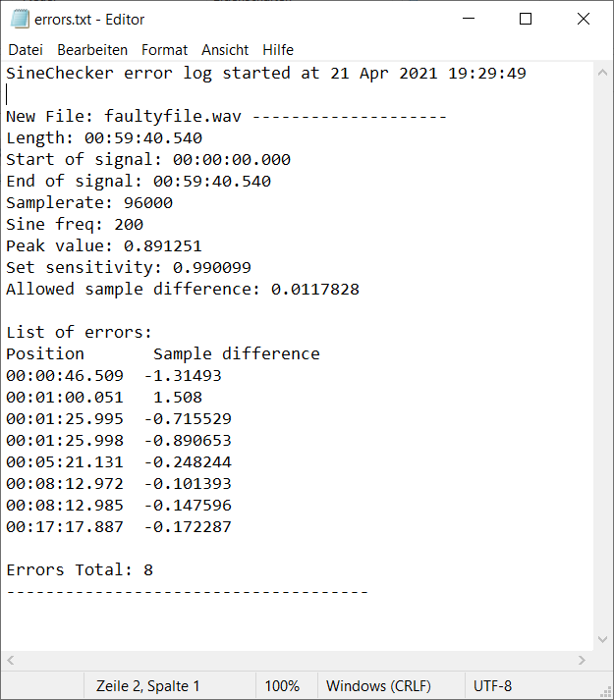Place cursor in the 'Errors Total: 8' line
The width and height of the screenshot is (614, 700).
(x=80, y=570)
